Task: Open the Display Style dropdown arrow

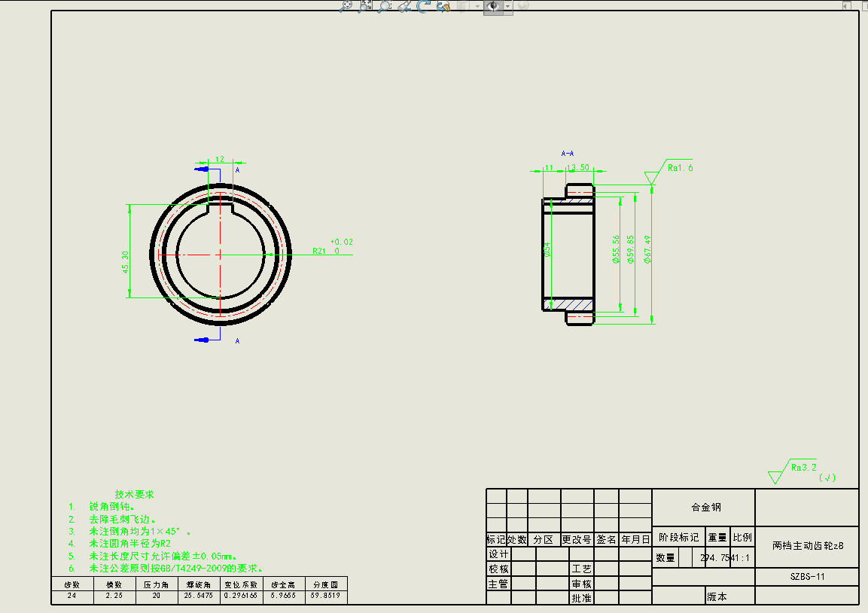Action: coord(477,6)
